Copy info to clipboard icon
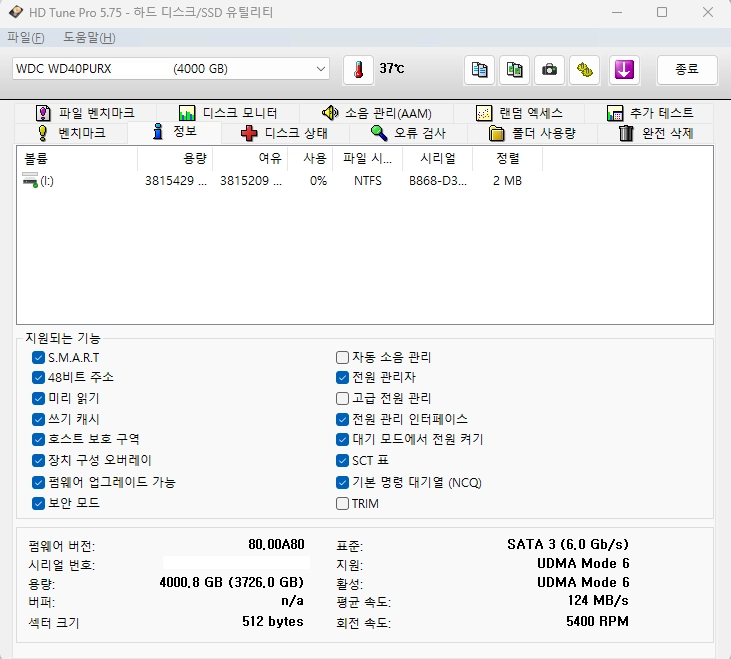Image resolution: width=731 pixels, height=659 pixels. (x=479, y=70)
